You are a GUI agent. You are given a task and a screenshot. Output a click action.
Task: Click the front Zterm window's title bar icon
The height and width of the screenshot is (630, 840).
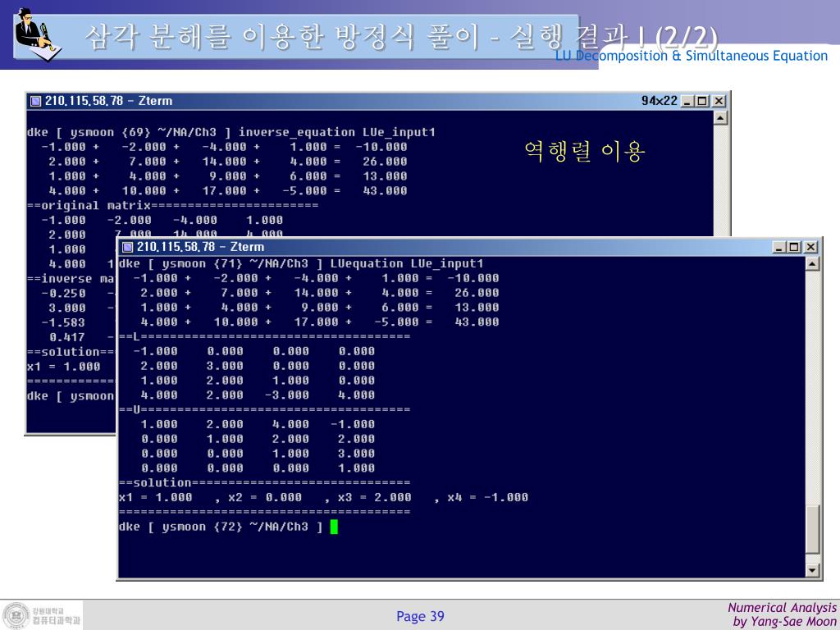tap(127, 247)
